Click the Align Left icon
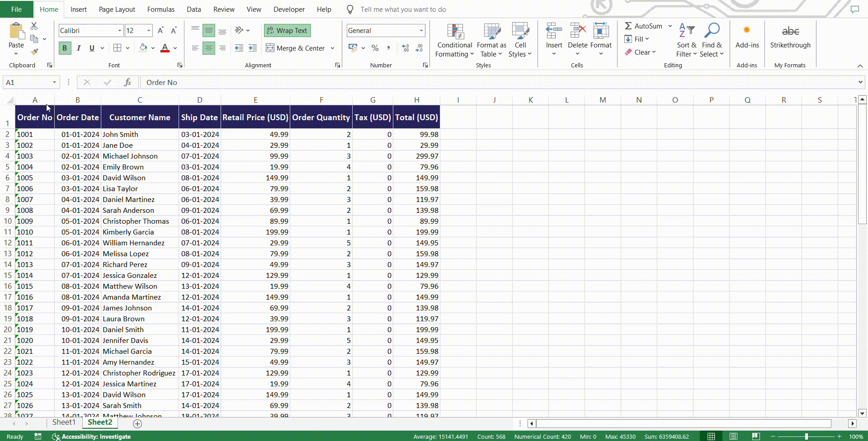This screenshot has width=868, height=441. pyautogui.click(x=195, y=48)
